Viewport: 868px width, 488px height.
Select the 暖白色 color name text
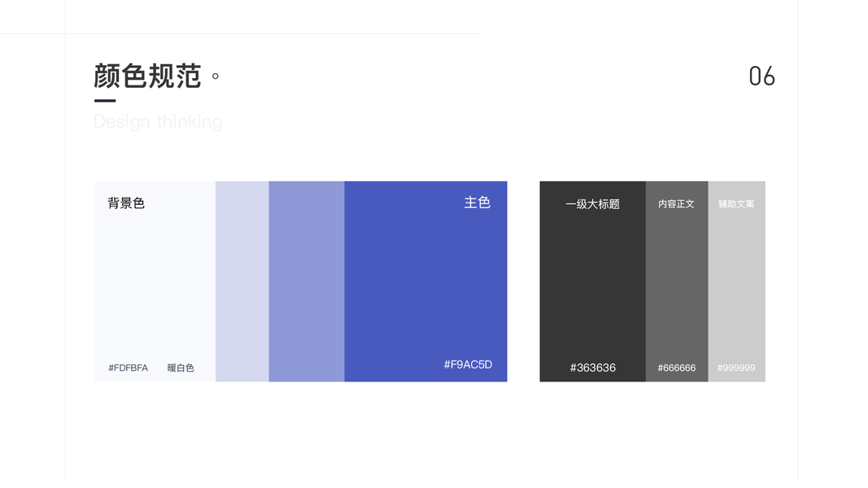[181, 368]
